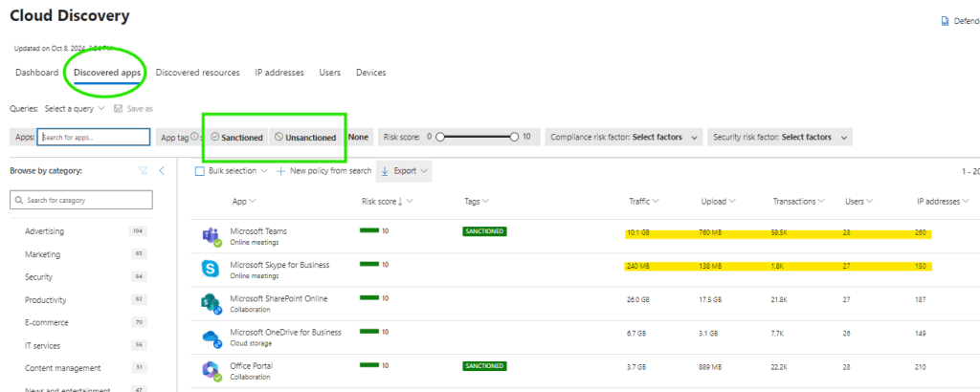980x392 pixels.
Task: Switch to the Users tab
Action: tap(330, 73)
